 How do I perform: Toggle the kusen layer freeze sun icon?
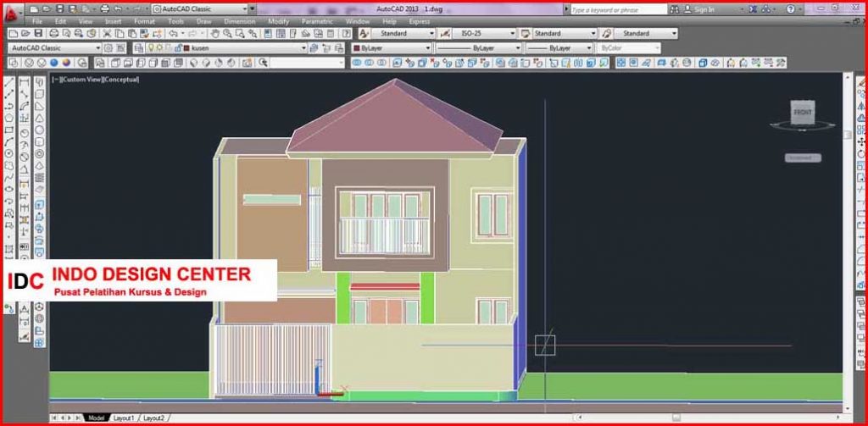[x=159, y=48]
